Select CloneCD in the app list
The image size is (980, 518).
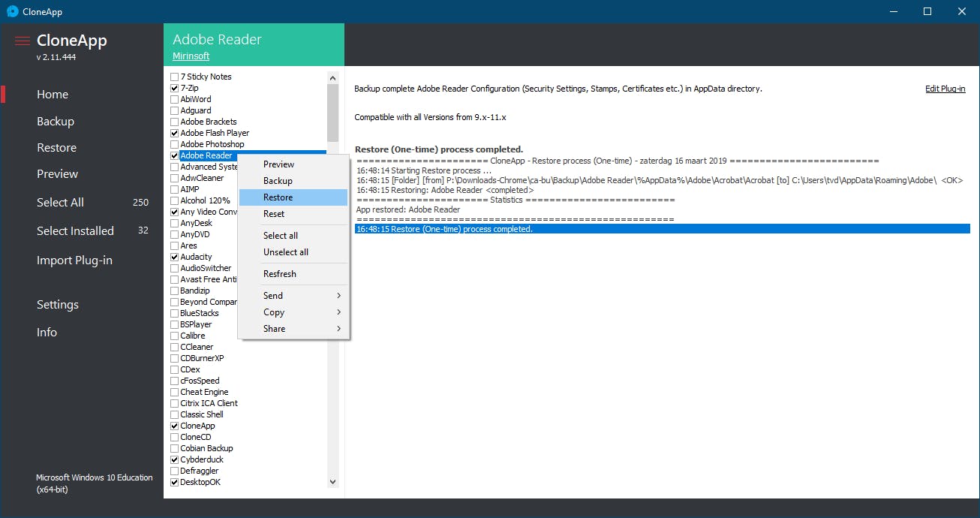(196, 437)
